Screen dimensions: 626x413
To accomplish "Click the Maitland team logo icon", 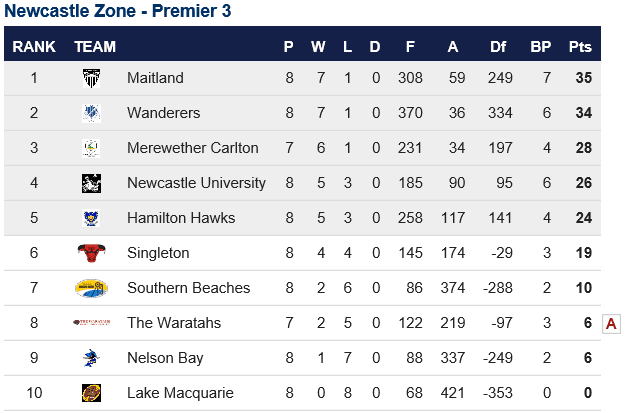I will (91, 78).
